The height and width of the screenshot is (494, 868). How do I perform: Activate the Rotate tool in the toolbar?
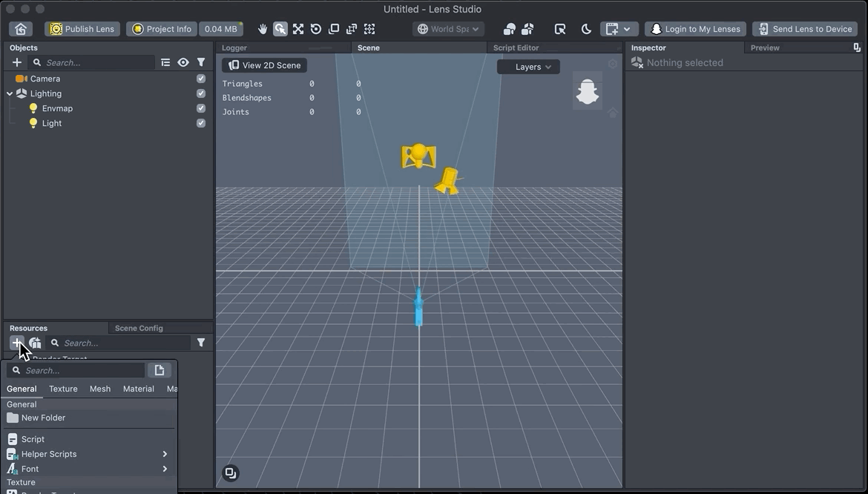(x=316, y=29)
